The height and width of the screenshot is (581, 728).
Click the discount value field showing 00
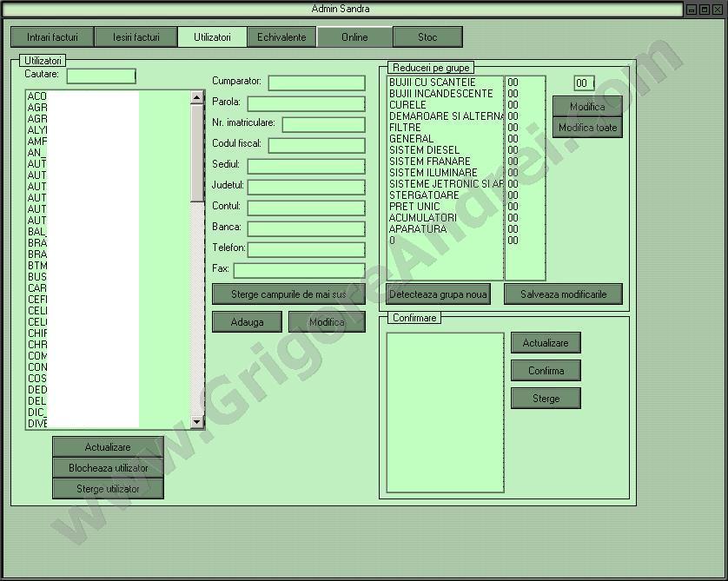pyautogui.click(x=584, y=83)
